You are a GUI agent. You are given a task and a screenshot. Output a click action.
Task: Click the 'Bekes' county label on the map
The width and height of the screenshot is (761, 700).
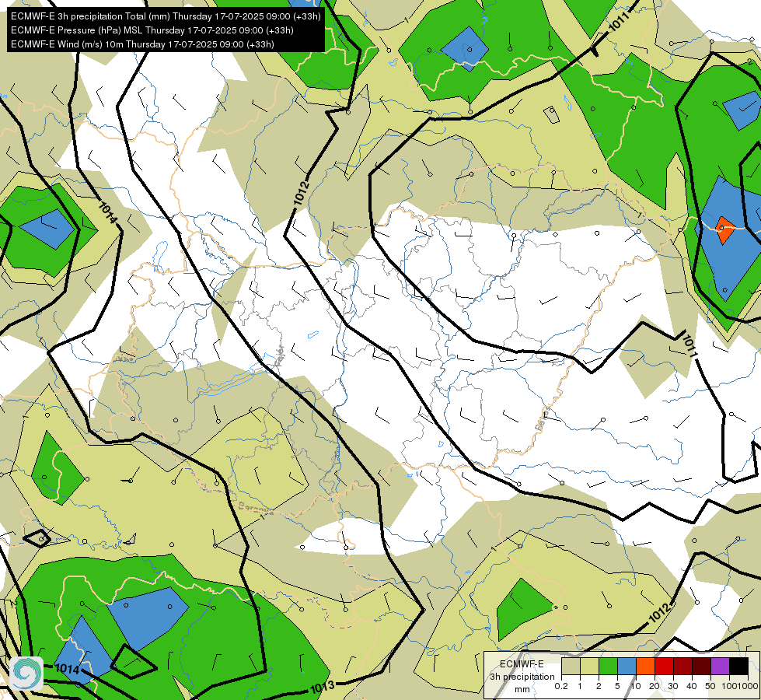[543, 419]
